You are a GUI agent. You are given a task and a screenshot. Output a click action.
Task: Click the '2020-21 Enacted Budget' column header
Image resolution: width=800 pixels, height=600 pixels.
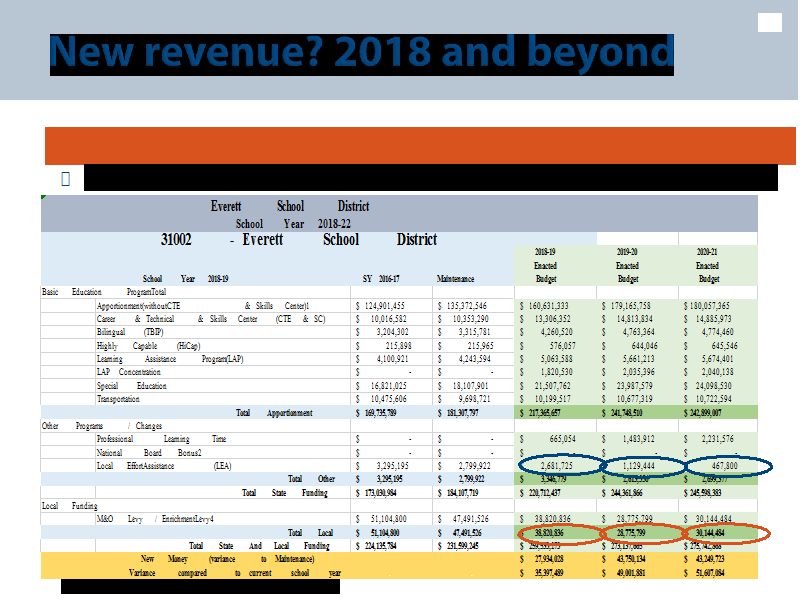tap(708, 265)
